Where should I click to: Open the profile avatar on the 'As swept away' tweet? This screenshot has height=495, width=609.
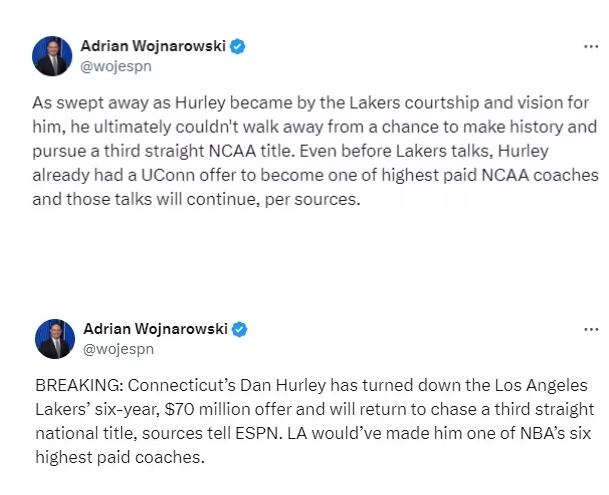click(53, 56)
